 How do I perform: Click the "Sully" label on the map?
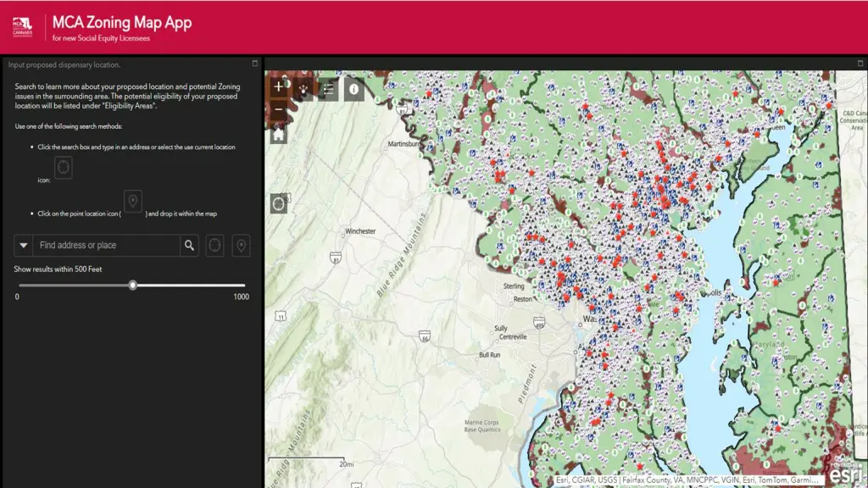500,328
